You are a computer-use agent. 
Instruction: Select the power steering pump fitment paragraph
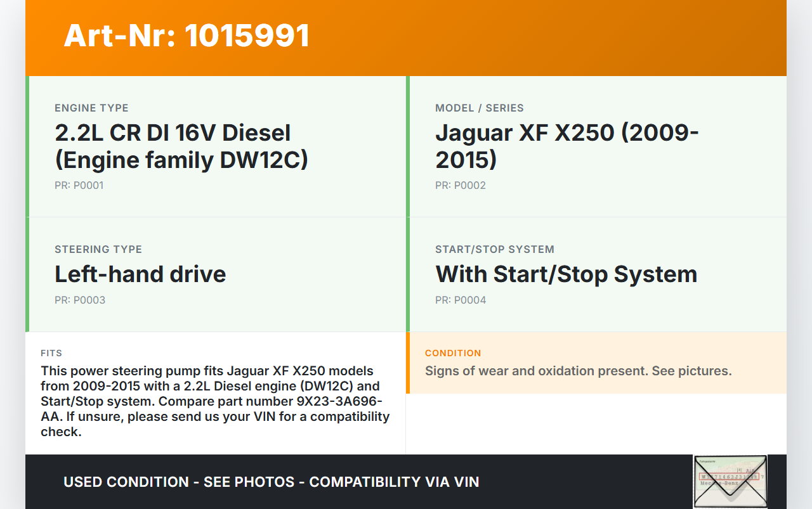pyautogui.click(x=216, y=401)
